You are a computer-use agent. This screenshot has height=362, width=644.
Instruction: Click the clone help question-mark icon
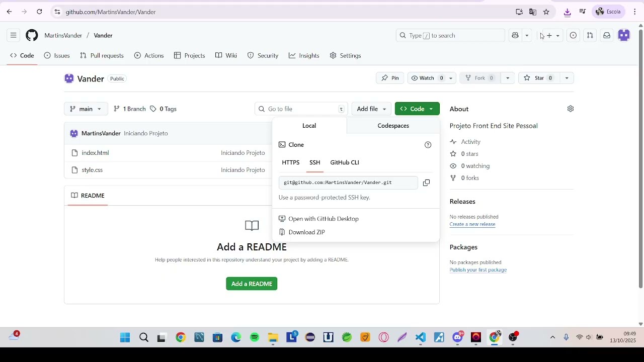pyautogui.click(x=428, y=145)
